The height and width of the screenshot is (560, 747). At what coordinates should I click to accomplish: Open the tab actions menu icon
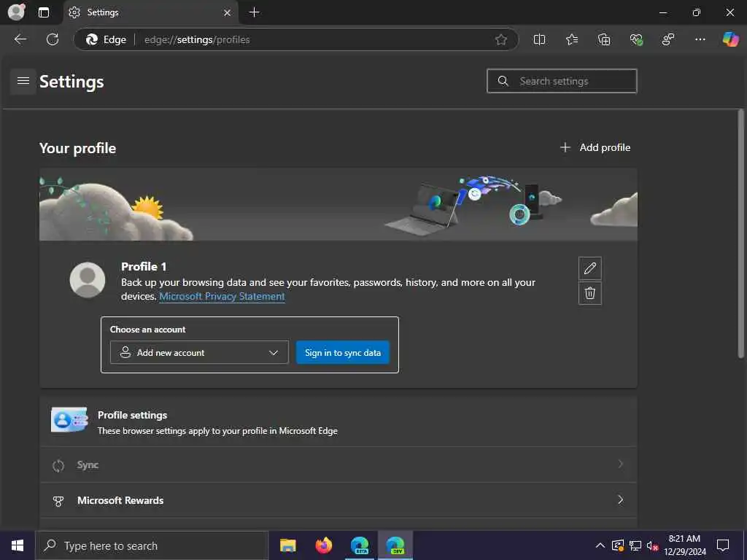(x=43, y=12)
